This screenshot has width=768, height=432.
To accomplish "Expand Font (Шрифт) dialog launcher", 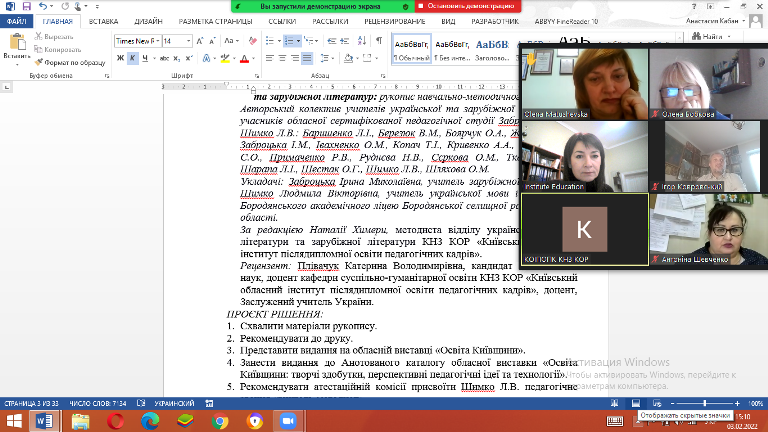I will click(257, 76).
